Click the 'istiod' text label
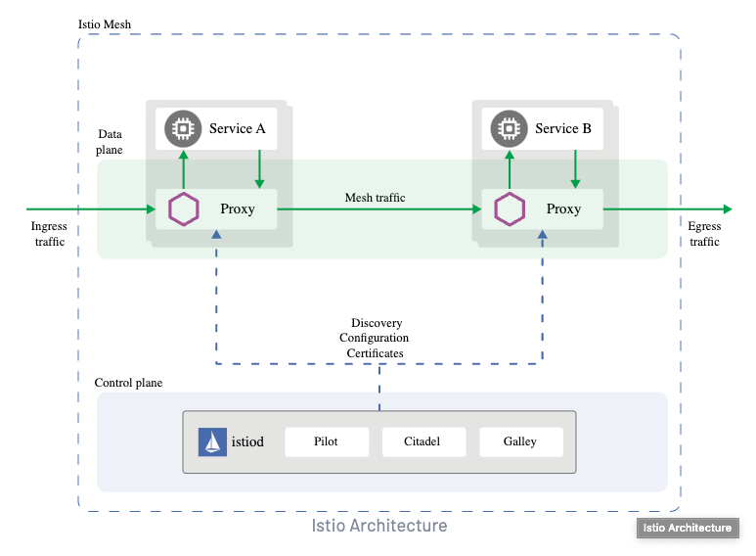756x556 pixels. [x=247, y=441]
